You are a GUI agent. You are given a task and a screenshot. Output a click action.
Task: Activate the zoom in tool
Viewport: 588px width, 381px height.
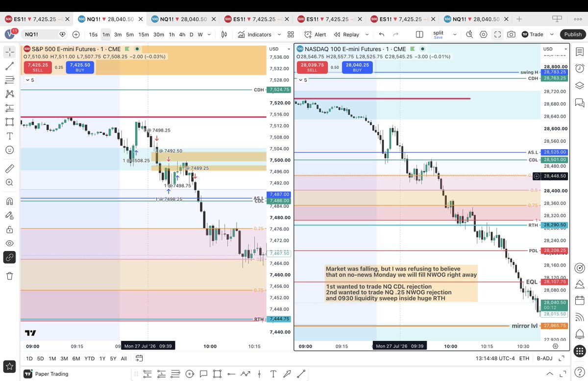coord(10,182)
